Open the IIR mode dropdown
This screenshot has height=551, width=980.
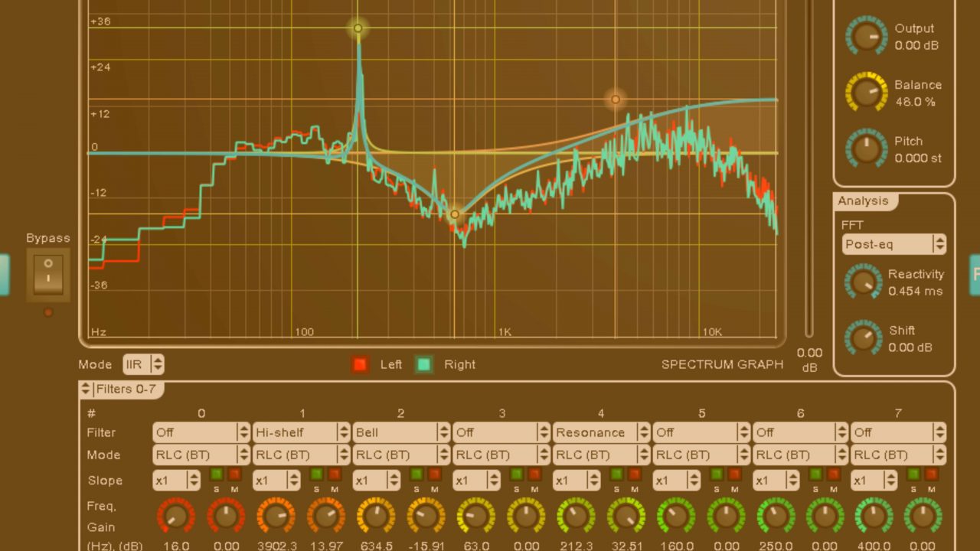pyautogui.click(x=143, y=364)
